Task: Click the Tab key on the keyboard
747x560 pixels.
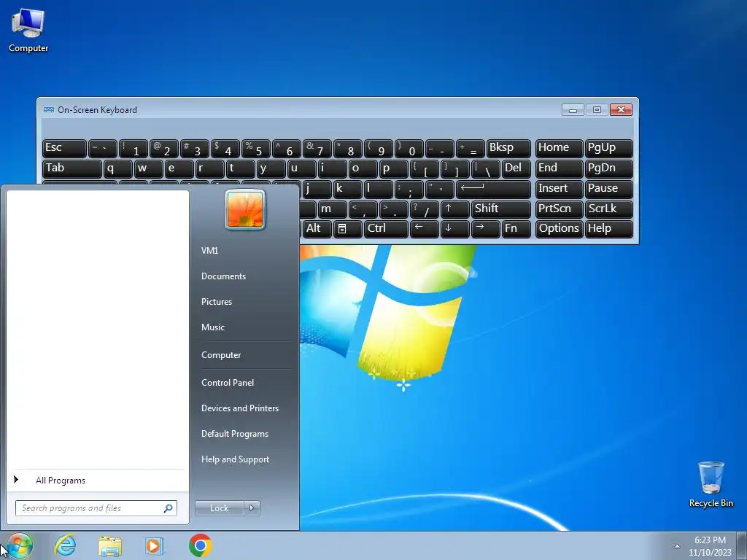Action: 72,168
